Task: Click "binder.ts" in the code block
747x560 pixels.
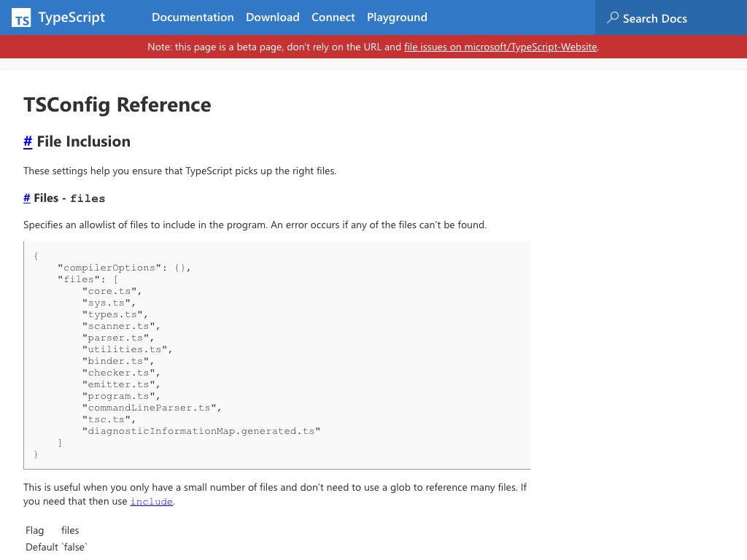Action: tap(117, 361)
